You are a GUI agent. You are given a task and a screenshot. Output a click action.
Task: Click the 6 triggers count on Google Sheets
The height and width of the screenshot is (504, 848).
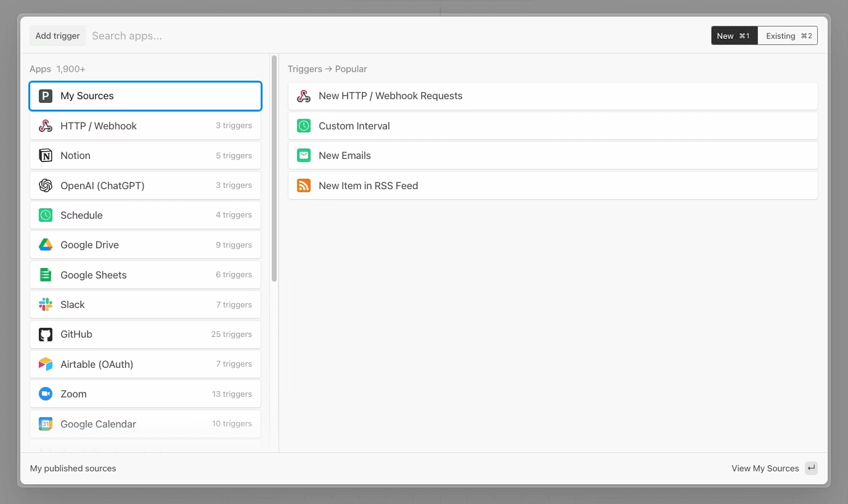click(x=234, y=275)
